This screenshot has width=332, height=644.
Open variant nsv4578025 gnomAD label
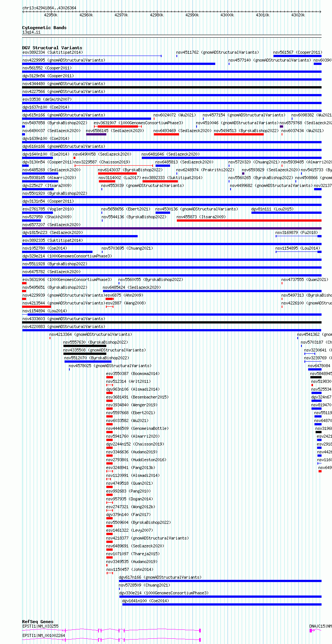click(110, 366)
